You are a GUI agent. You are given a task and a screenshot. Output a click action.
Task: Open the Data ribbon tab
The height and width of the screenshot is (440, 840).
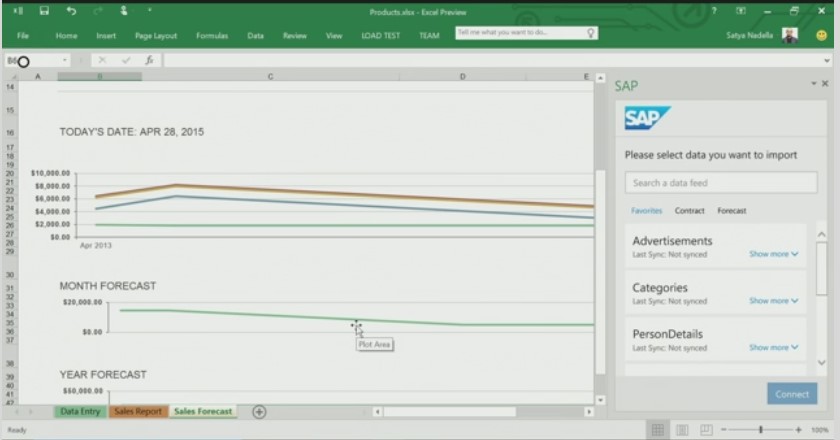[256, 35]
